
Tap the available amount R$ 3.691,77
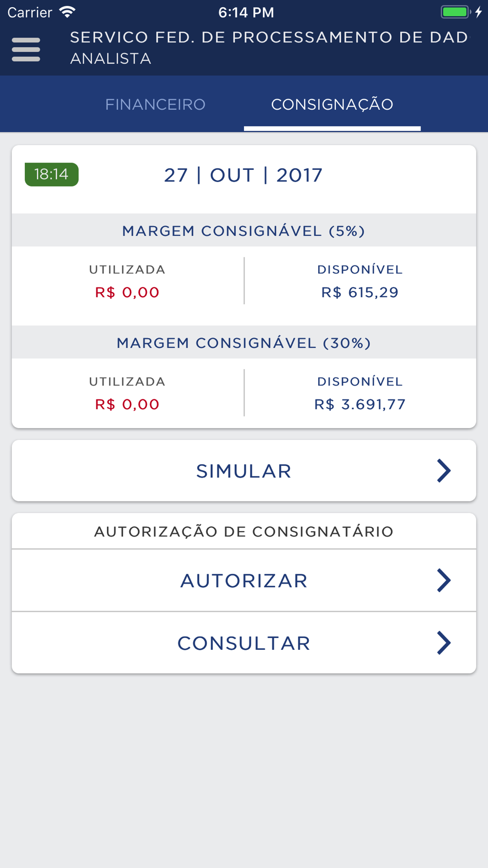tap(360, 404)
